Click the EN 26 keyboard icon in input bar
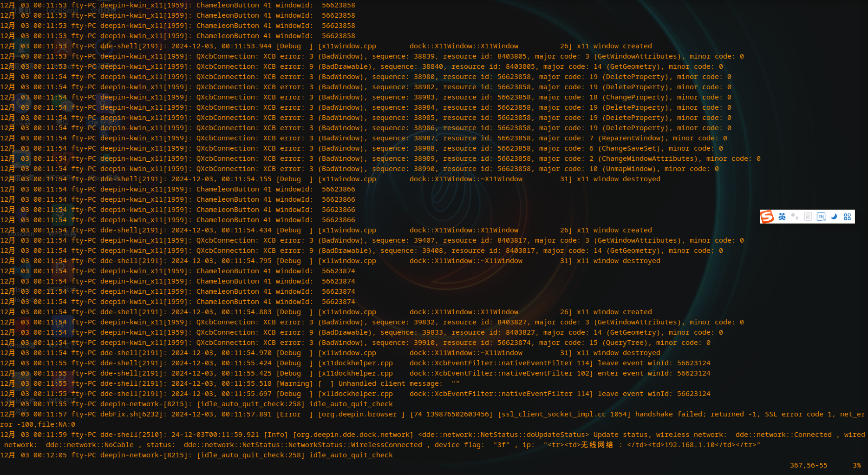This screenshot has height=475, width=868. click(821, 217)
